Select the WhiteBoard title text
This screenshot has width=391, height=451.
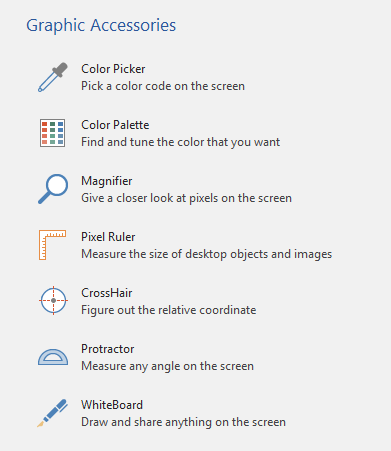pyautogui.click(x=112, y=405)
